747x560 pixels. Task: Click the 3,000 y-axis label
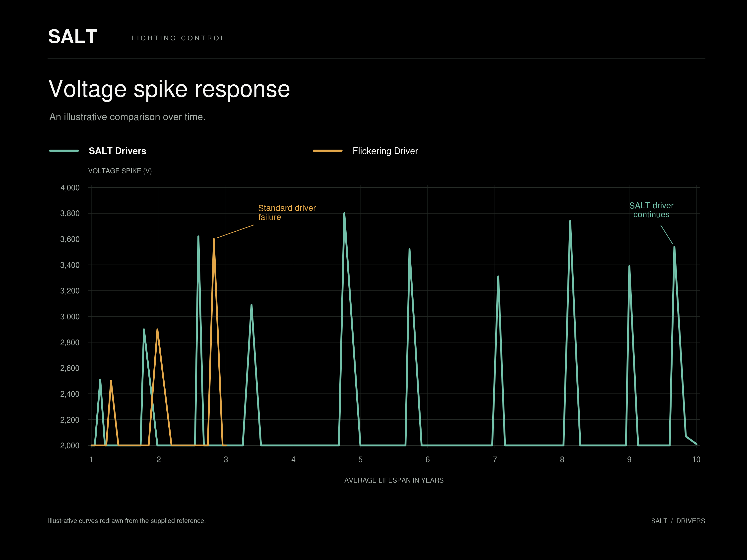(70, 317)
